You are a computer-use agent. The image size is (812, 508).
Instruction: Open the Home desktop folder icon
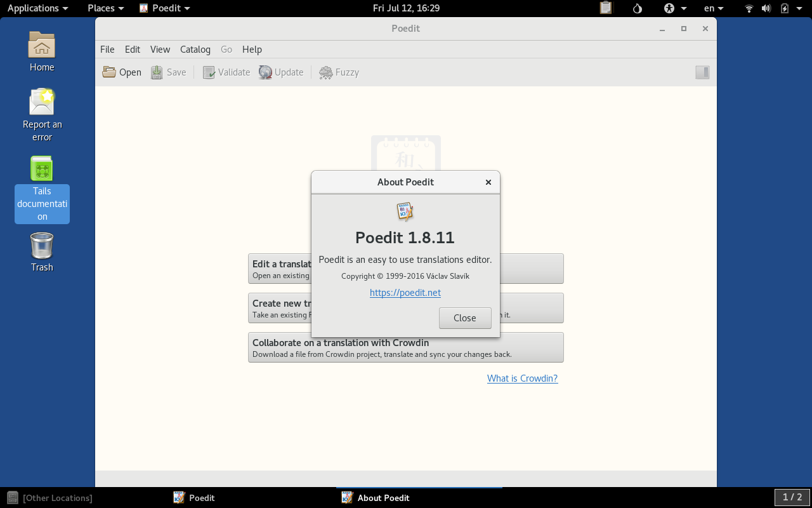click(x=42, y=45)
